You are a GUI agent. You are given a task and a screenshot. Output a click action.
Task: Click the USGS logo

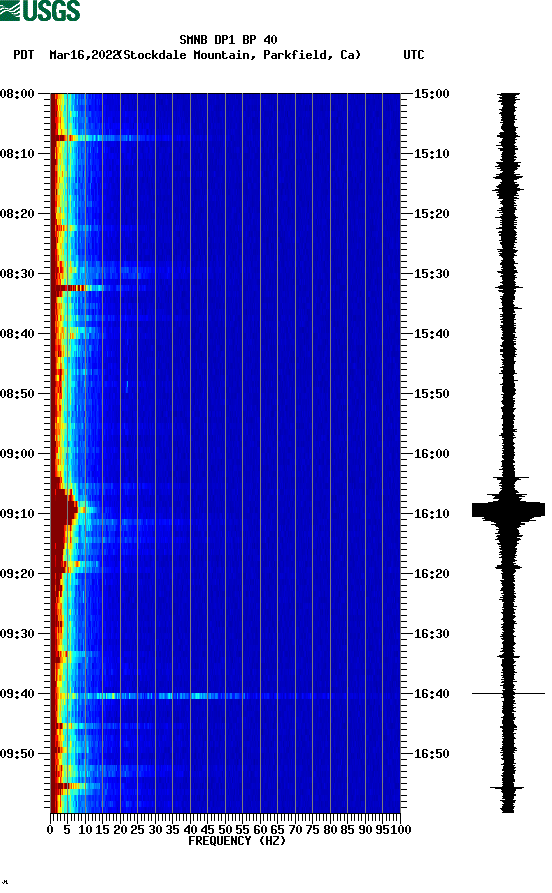pyautogui.click(x=40, y=11)
